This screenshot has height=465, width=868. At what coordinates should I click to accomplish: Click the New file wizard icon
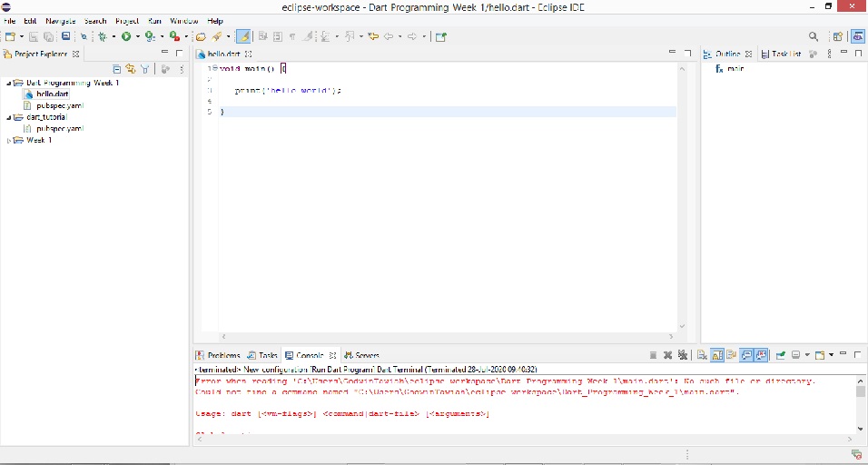click(9, 36)
